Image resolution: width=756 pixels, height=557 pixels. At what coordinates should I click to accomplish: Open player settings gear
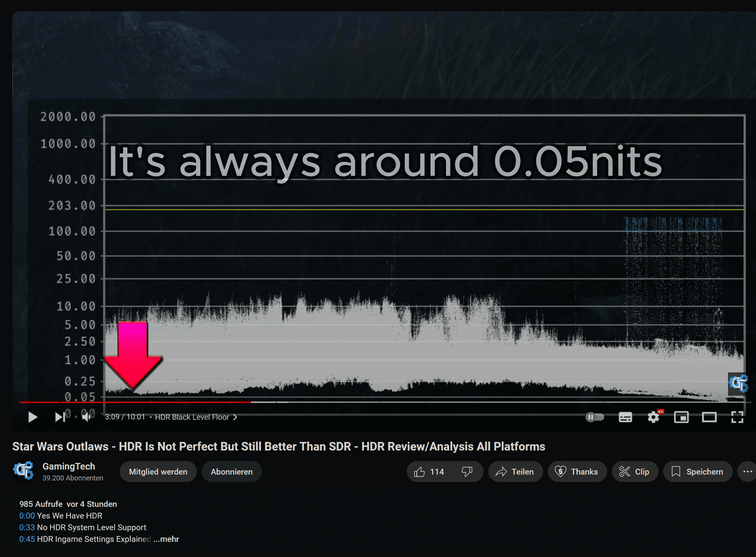(653, 417)
